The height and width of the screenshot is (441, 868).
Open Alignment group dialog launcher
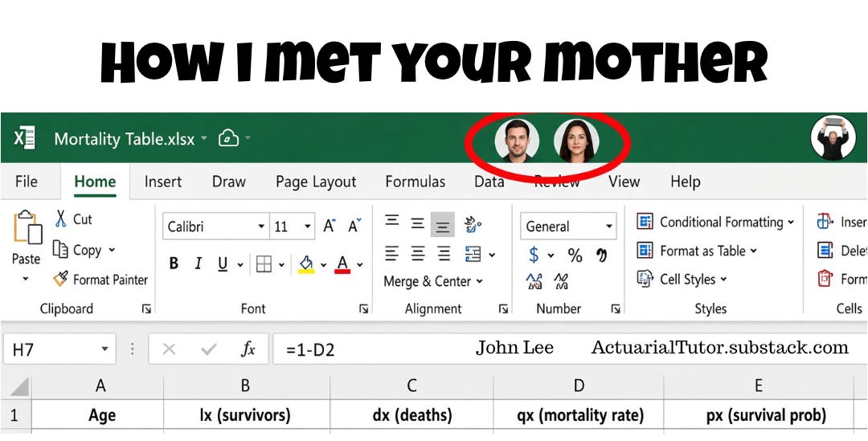point(503,309)
